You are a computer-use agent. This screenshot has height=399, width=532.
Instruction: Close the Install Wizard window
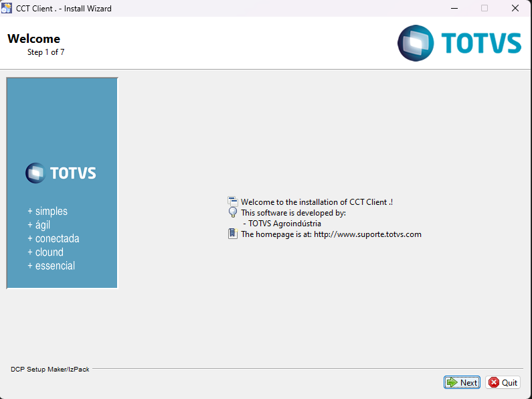[515, 8]
